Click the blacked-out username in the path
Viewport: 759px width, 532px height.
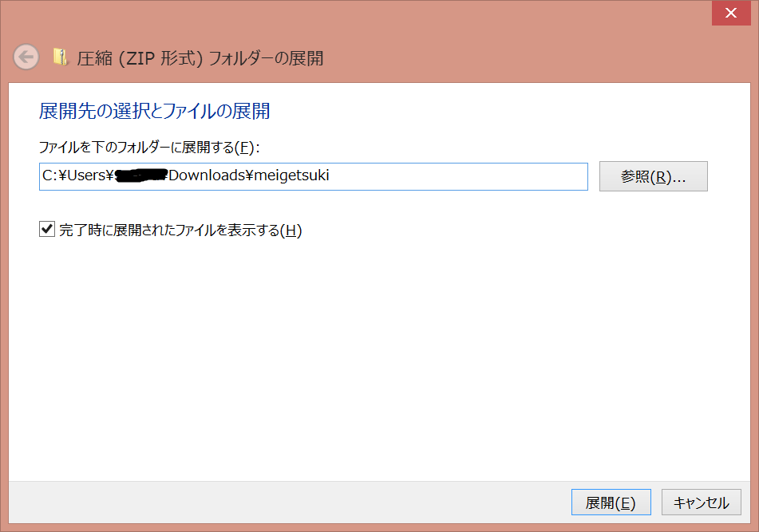[141, 175]
